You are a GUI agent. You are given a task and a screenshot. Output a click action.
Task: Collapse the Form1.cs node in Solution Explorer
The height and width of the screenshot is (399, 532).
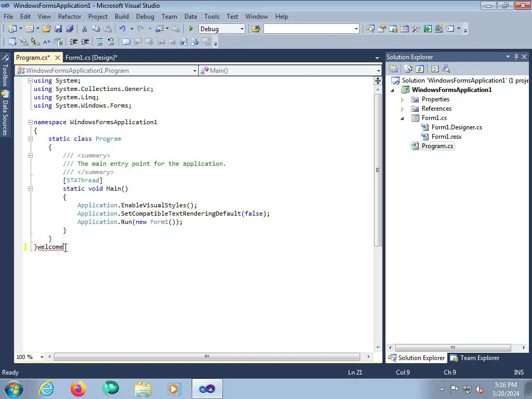(403, 118)
